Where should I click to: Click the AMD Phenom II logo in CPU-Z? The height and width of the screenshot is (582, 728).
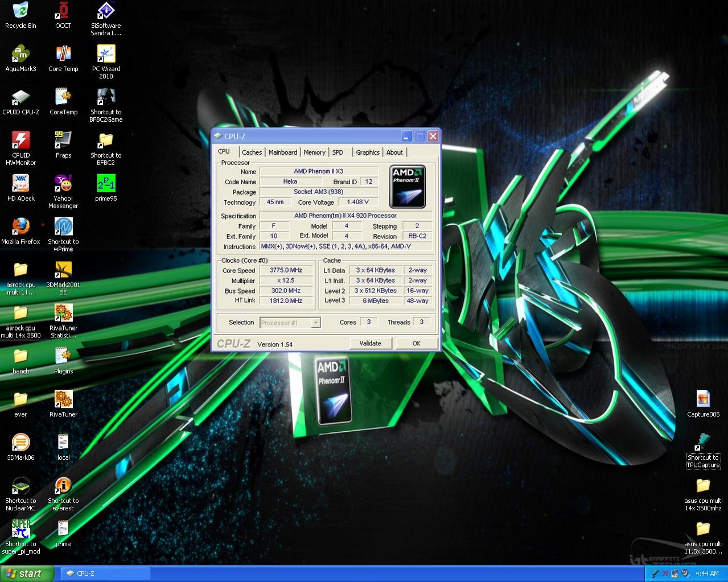408,187
